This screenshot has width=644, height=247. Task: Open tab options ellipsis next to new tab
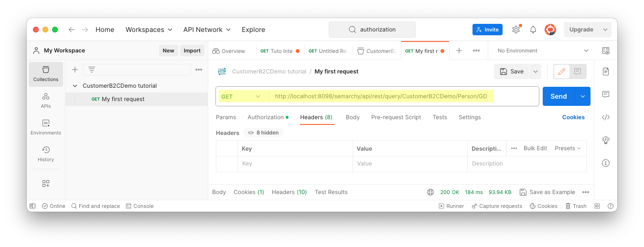[476, 51]
